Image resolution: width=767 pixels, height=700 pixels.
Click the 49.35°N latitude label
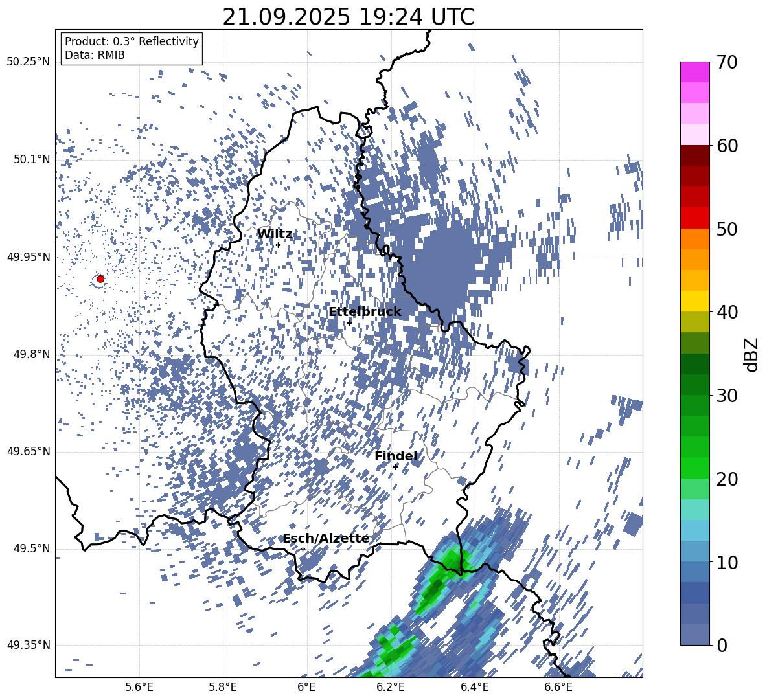pos(29,645)
